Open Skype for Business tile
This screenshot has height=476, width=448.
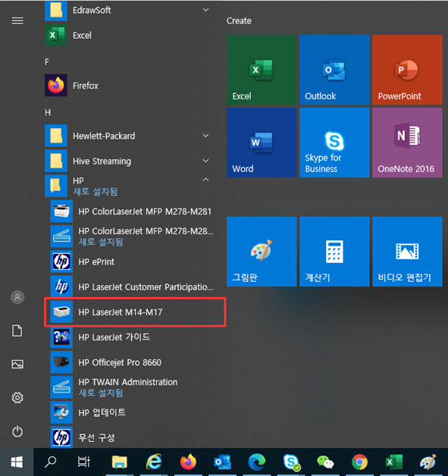tap(334, 142)
